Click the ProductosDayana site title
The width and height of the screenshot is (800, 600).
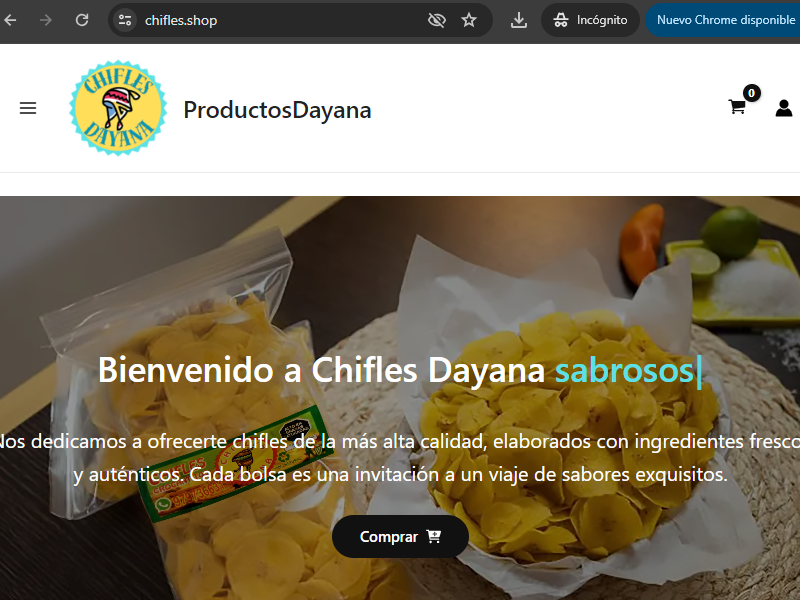tap(278, 110)
